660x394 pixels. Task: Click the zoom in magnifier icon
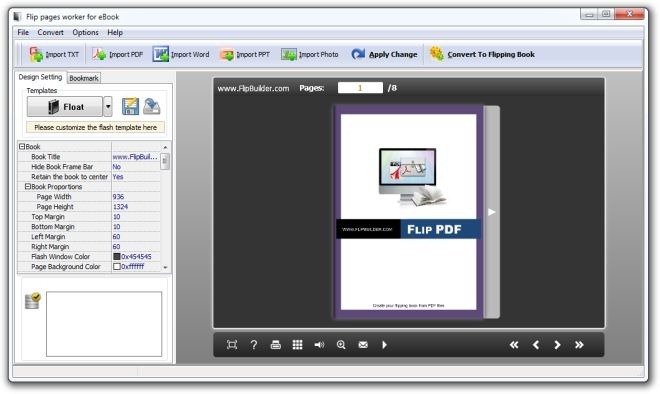pos(341,345)
